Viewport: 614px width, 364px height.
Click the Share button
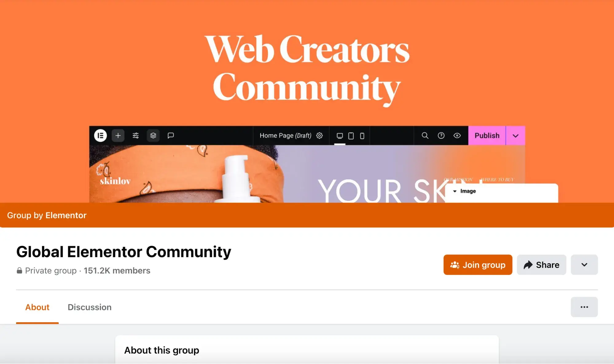[541, 264]
